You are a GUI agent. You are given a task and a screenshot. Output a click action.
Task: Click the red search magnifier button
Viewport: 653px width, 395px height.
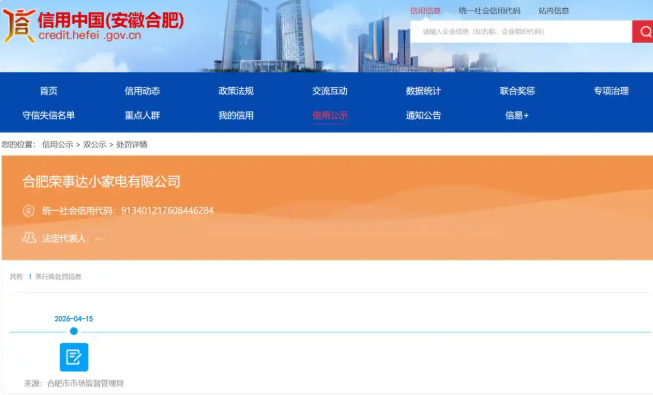(x=643, y=32)
